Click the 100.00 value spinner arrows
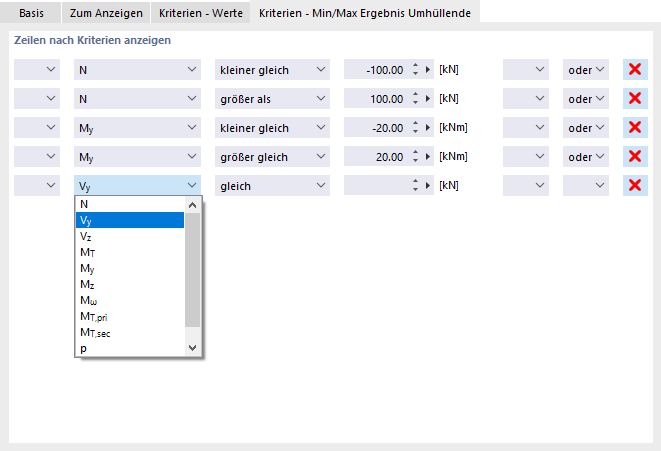The height and width of the screenshot is (451, 661). (x=414, y=99)
